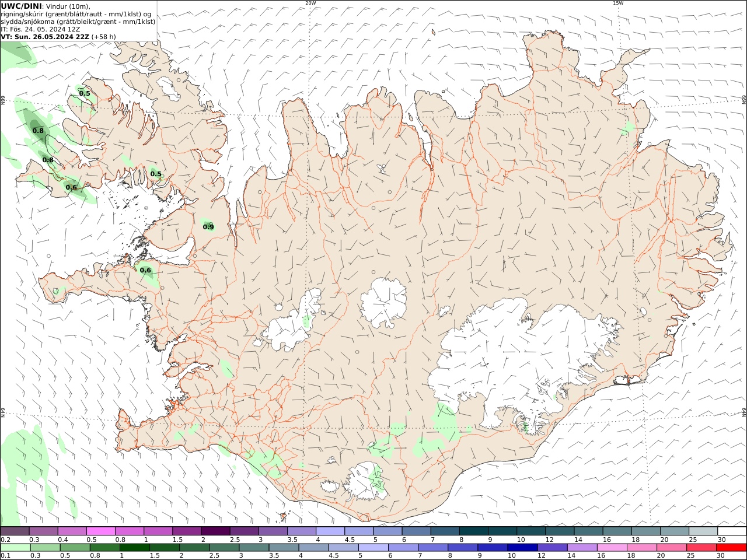
Task: Click the light green 0.3 rain-scale swatch
Action: (x=45, y=548)
